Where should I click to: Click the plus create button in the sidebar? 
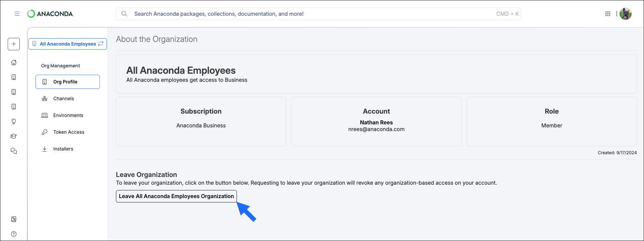coord(14,44)
